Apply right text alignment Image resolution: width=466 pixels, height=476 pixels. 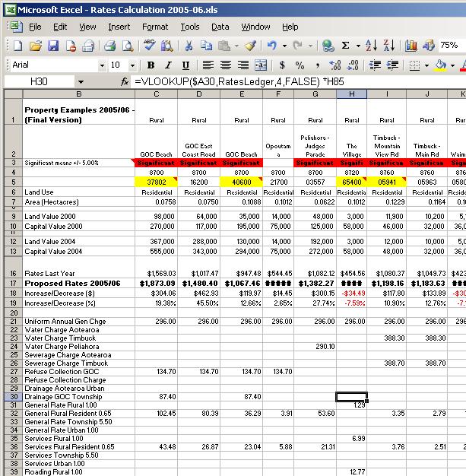pyautogui.click(x=243, y=65)
